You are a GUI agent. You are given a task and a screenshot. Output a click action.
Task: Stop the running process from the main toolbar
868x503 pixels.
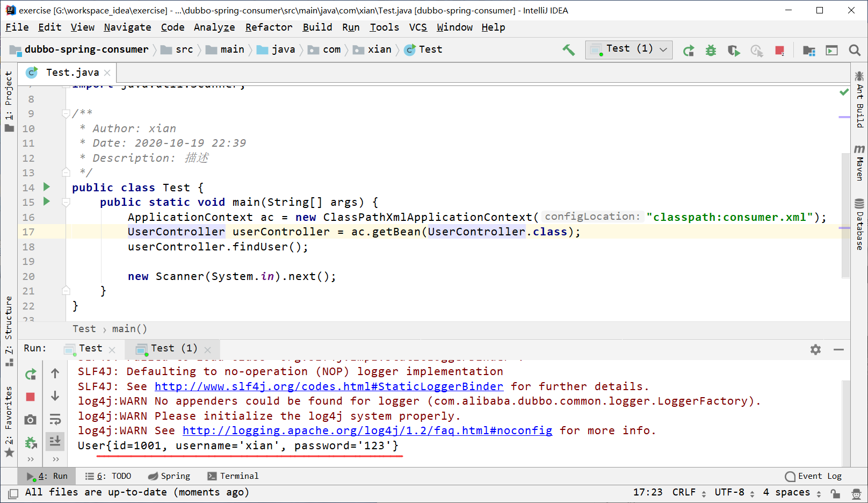[780, 51]
